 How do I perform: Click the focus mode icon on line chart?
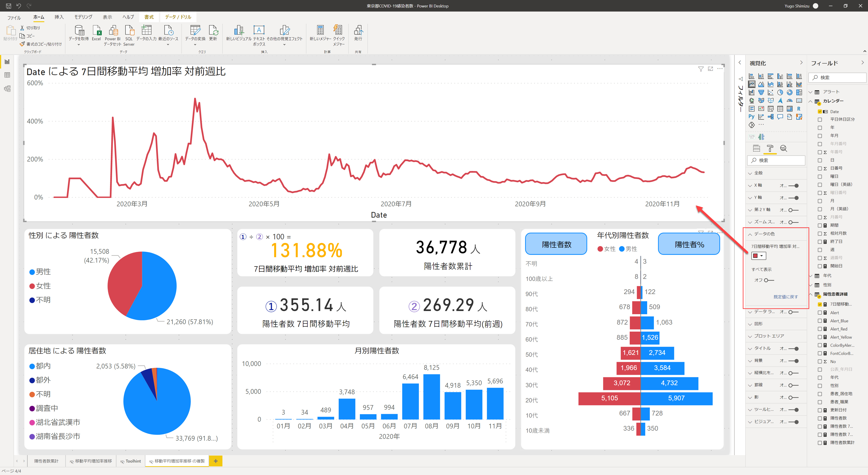coord(710,69)
